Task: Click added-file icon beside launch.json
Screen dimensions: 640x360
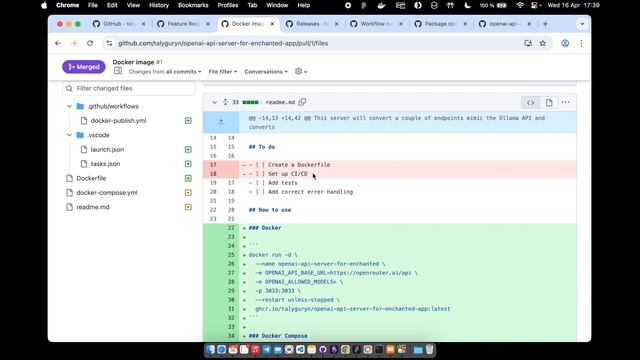Action: click(x=188, y=149)
